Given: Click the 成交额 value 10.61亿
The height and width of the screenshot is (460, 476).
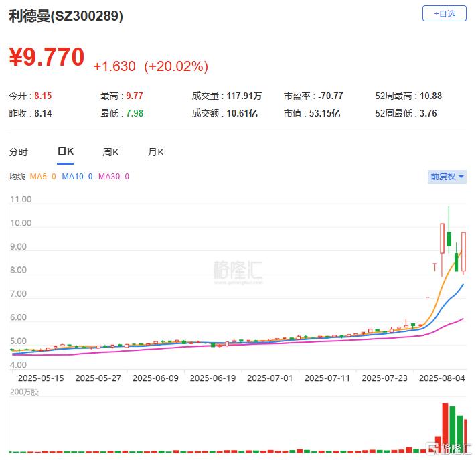Looking at the screenshot, I should 242,114.
